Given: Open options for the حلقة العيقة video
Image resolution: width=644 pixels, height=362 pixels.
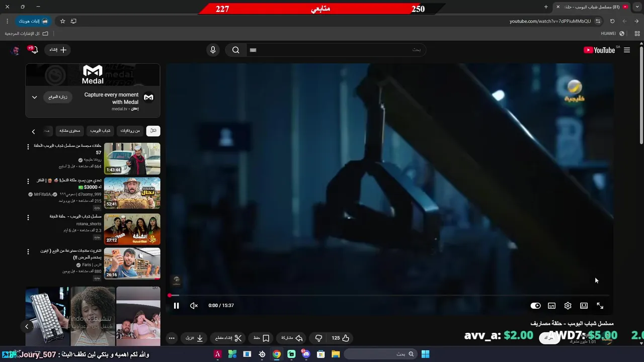Looking at the screenshot, I should (x=28, y=217).
